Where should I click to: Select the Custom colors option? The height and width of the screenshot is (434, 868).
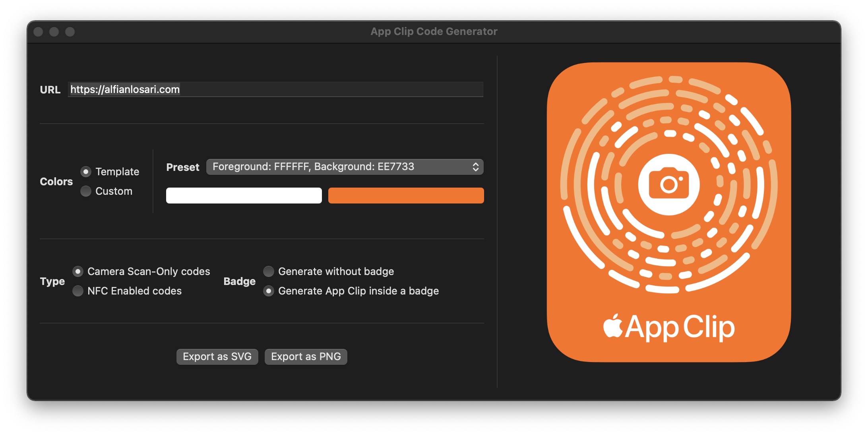pyautogui.click(x=86, y=191)
